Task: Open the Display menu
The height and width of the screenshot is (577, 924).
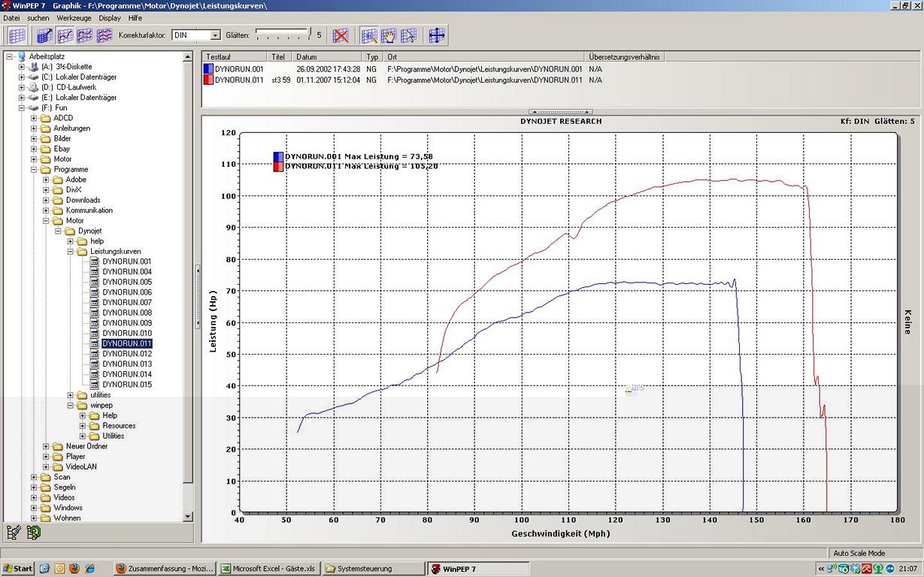Action: tap(110, 17)
